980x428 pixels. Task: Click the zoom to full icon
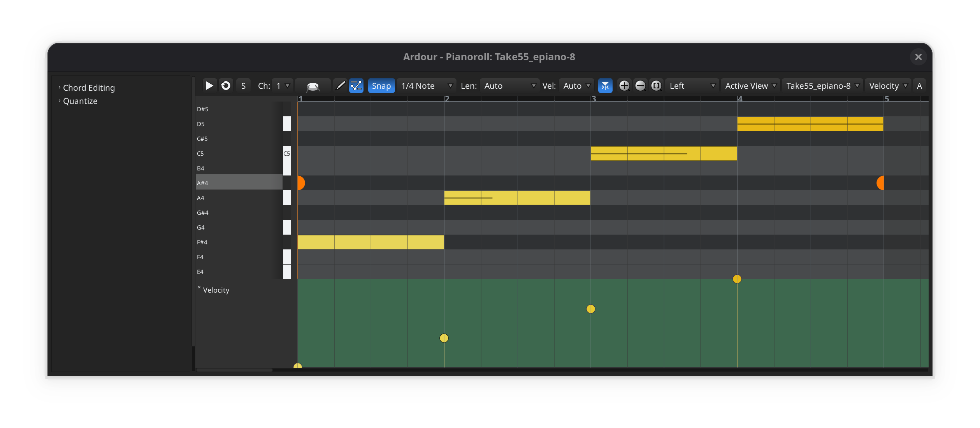656,86
